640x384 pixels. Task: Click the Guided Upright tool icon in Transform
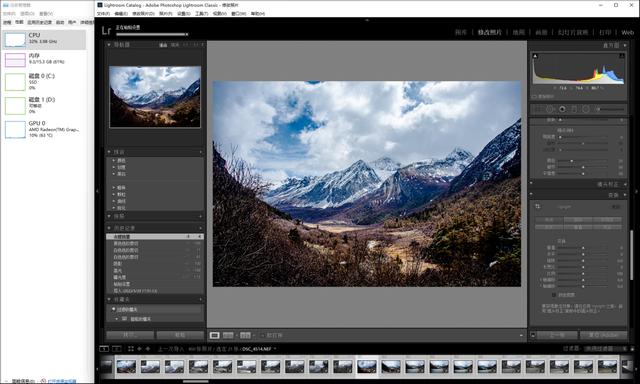(x=538, y=206)
